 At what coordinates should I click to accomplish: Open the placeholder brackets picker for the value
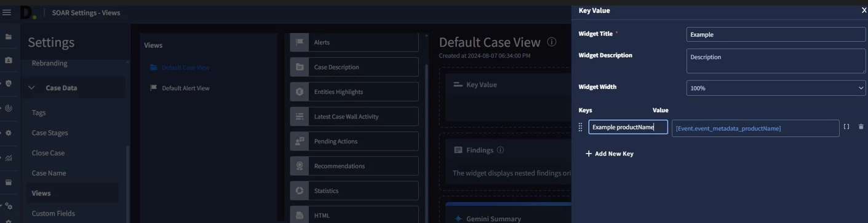coord(846,127)
